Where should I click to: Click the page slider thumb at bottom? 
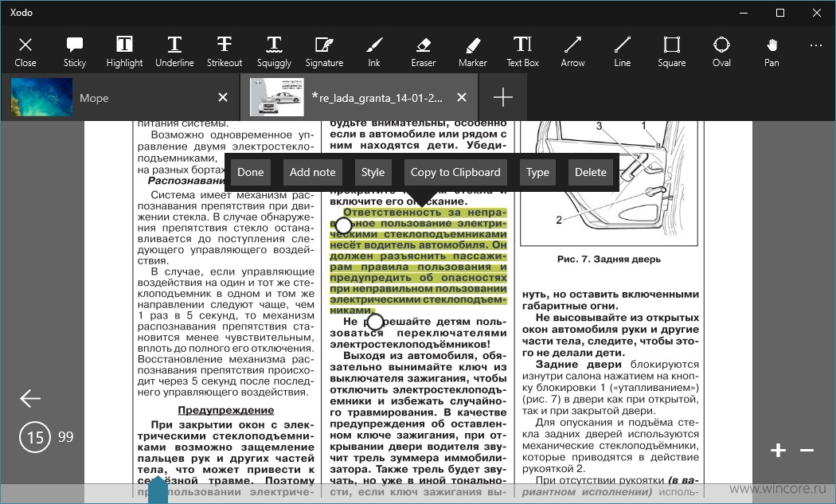click(158, 490)
